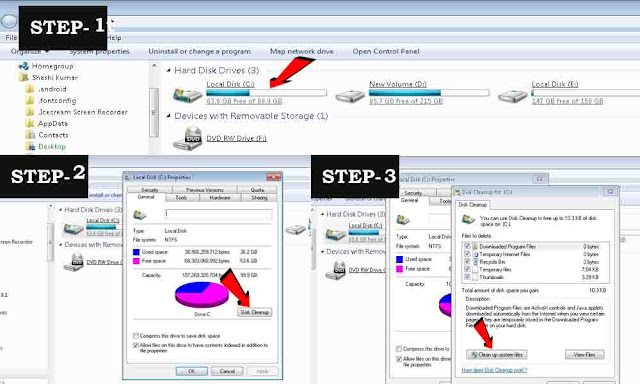Click the blue Used space swatch in Step 2 dialog
640x384 pixels.
(x=136, y=252)
